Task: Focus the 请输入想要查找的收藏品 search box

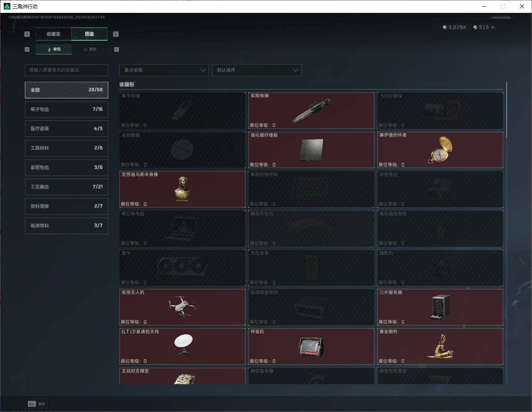Action: [x=66, y=70]
